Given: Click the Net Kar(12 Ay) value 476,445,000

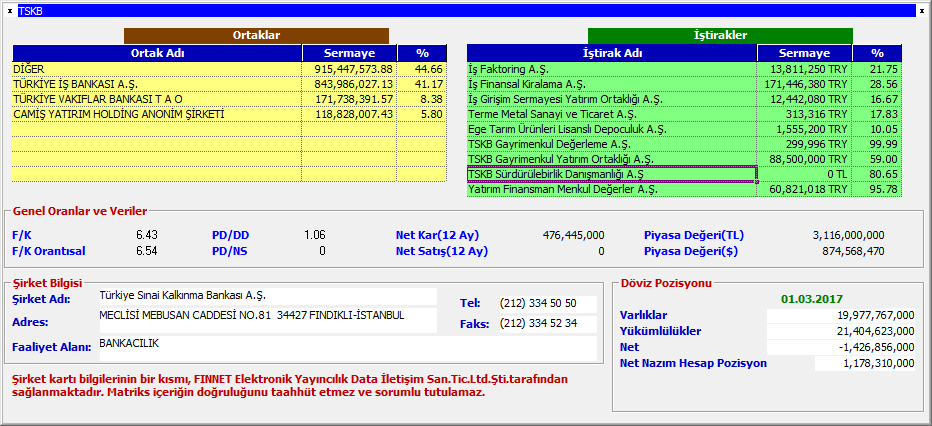Looking at the screenshot, I should point(574,235).
